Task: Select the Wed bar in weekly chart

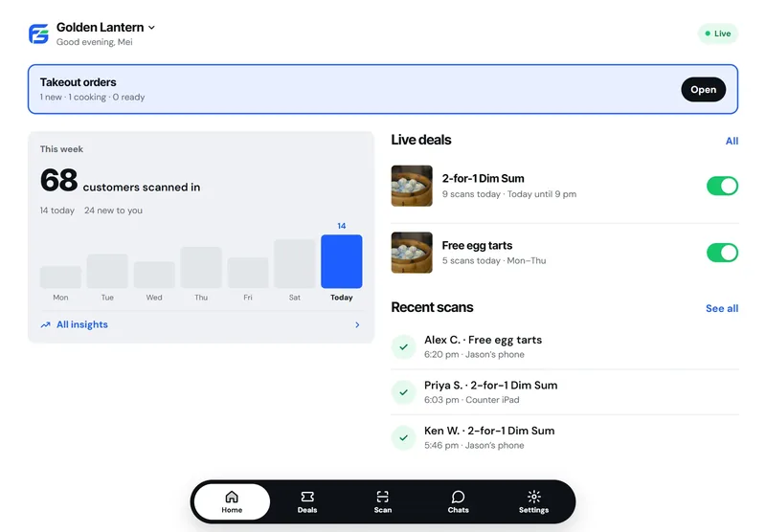Action: pyautogui.click(x=154, y=275)
